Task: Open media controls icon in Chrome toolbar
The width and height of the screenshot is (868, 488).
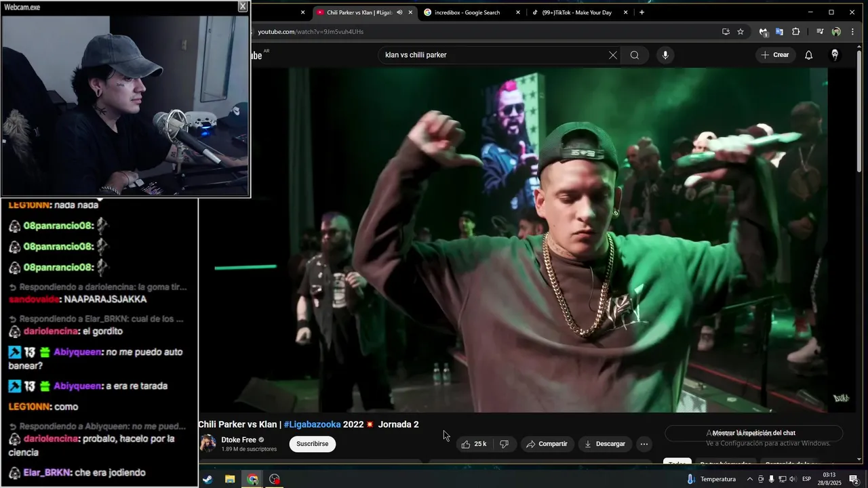Action: [820, 31]
